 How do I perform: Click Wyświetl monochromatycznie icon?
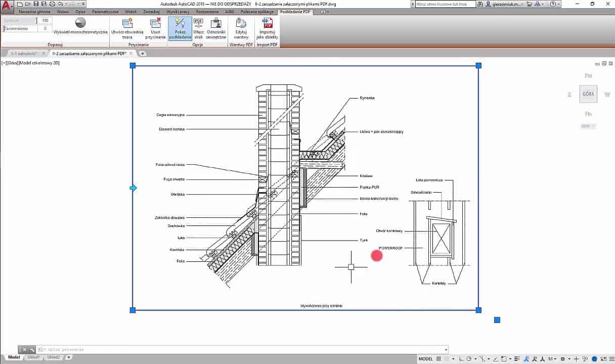80,23
